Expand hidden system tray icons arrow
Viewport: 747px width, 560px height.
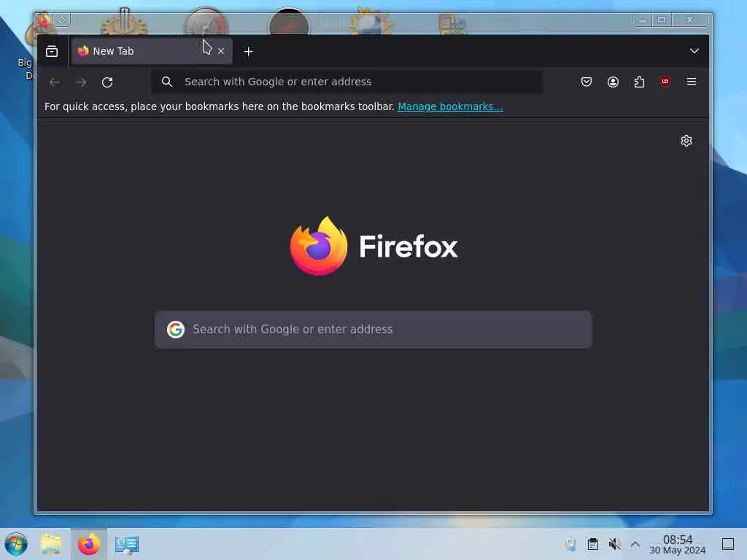pos(635,544)
